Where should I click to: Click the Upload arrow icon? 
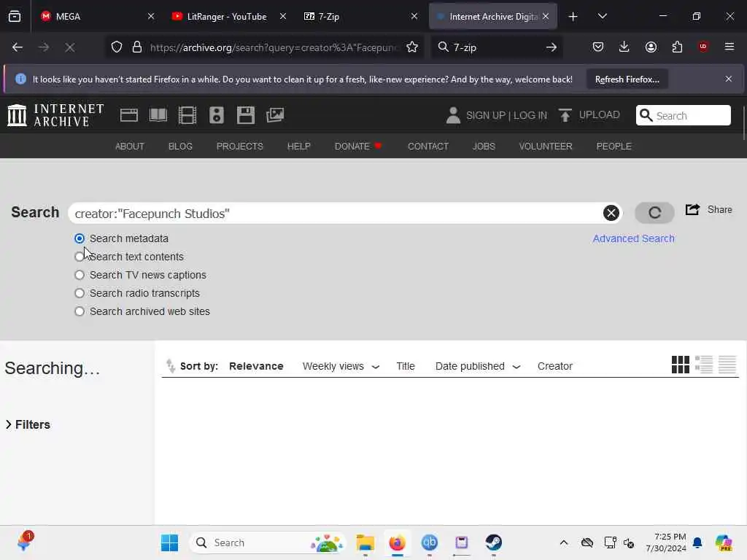tap(565, 115)
